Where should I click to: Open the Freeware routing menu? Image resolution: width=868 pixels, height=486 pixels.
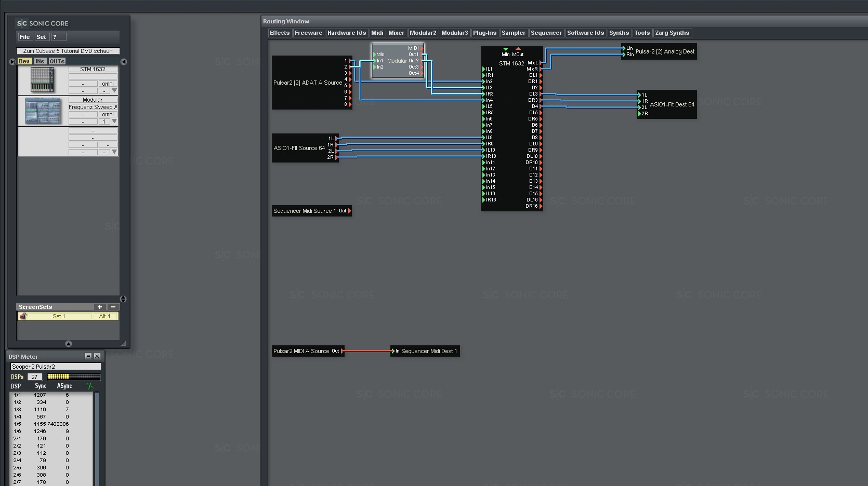tap(309, 33)
